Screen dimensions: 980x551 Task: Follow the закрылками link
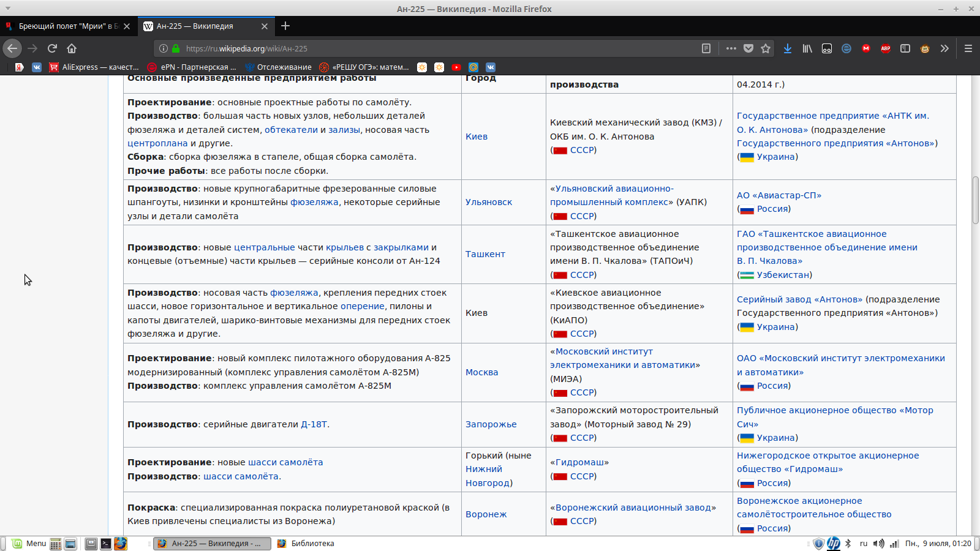point(401,247)
